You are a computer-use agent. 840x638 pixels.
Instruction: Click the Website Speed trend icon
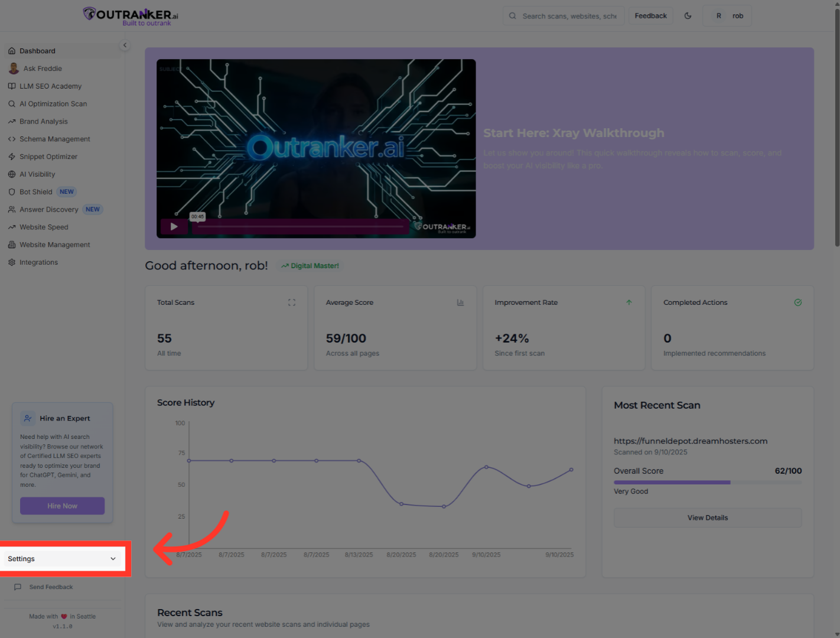pyautogui.click(x=12, y=227)
